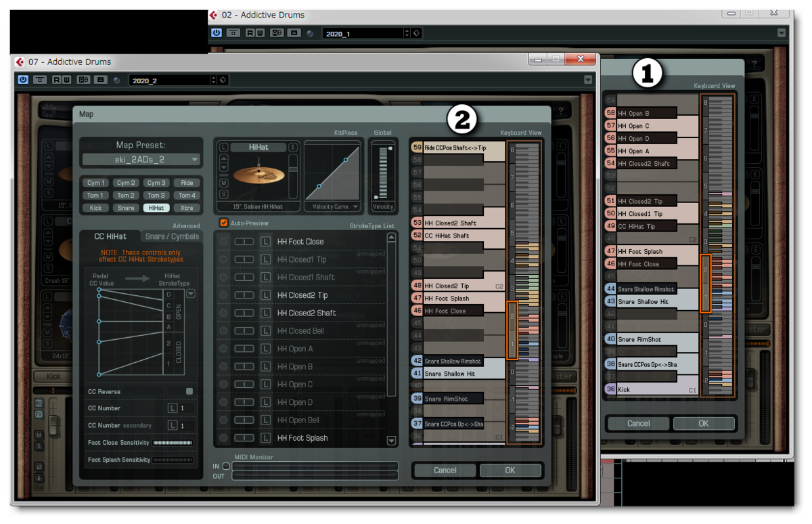The width and height of the screenshot is (812, 524).
Task: Open the 2020_1 preset field in 02 window
Action: click(363, 33)
